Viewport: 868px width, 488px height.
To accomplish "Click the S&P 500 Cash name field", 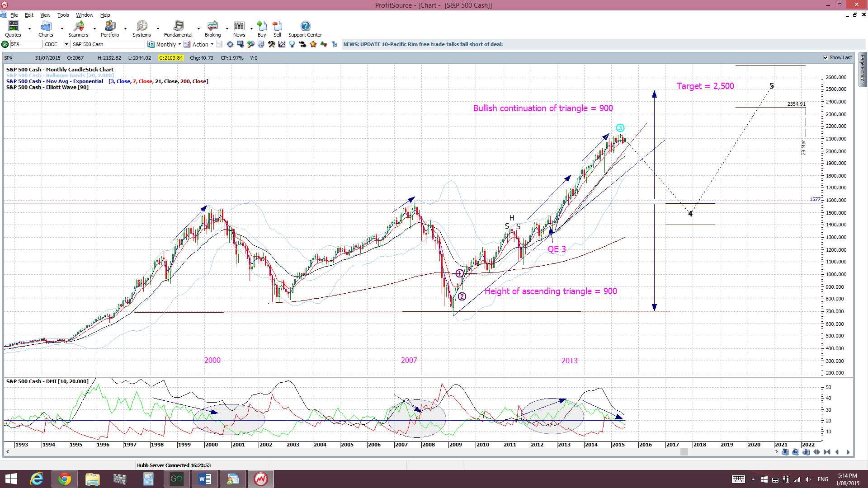I will [x=108, y=44].
